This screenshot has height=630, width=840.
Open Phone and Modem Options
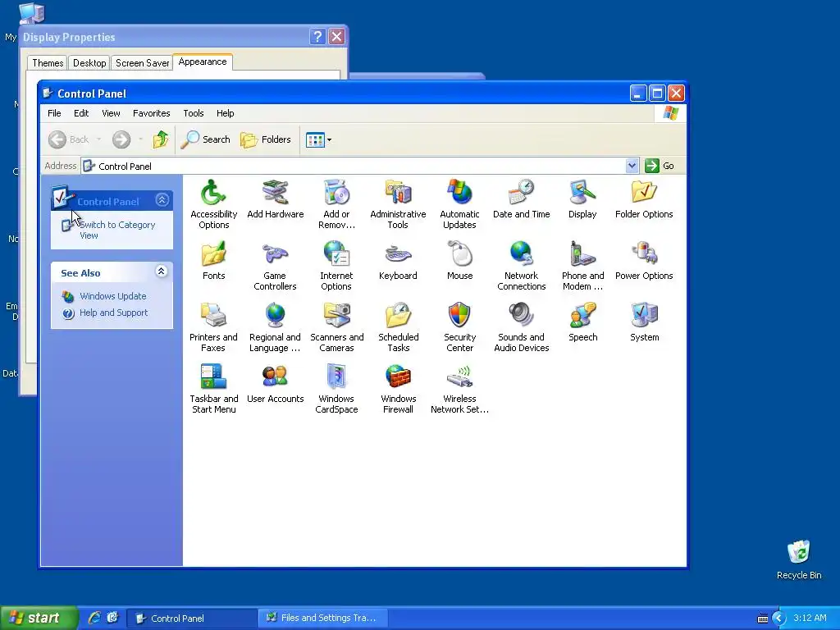click(x=582, y=266)
